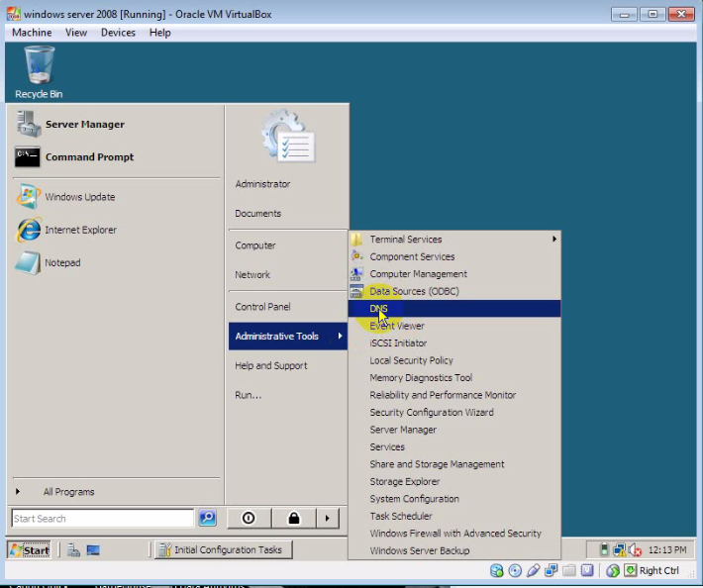This screenshot has height=588, width=703.
Task: Click the power button in the Start menu
Action: pos(249,519)
